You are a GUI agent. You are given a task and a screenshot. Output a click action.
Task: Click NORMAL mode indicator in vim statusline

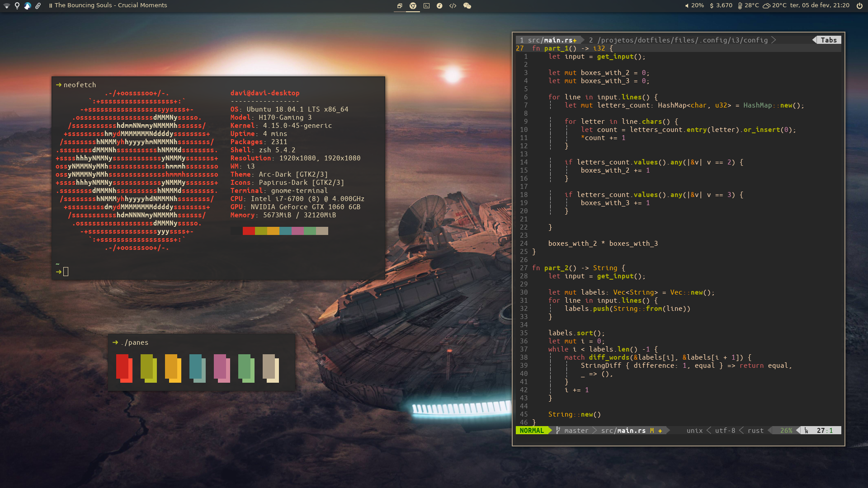(x=532, y=431)
